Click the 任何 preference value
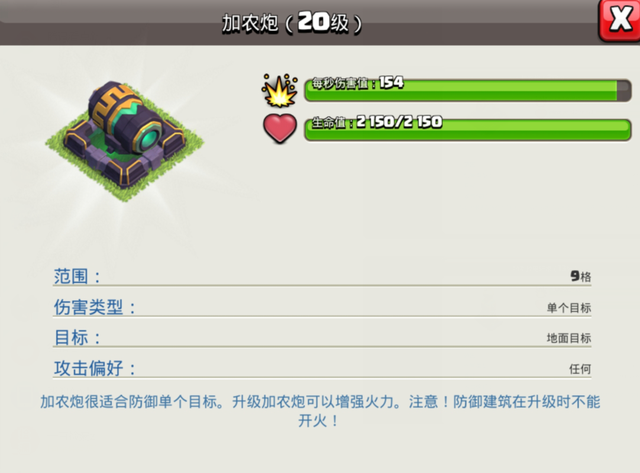The height and width of the screenshot is (473, 640). (x=580, y=369)
